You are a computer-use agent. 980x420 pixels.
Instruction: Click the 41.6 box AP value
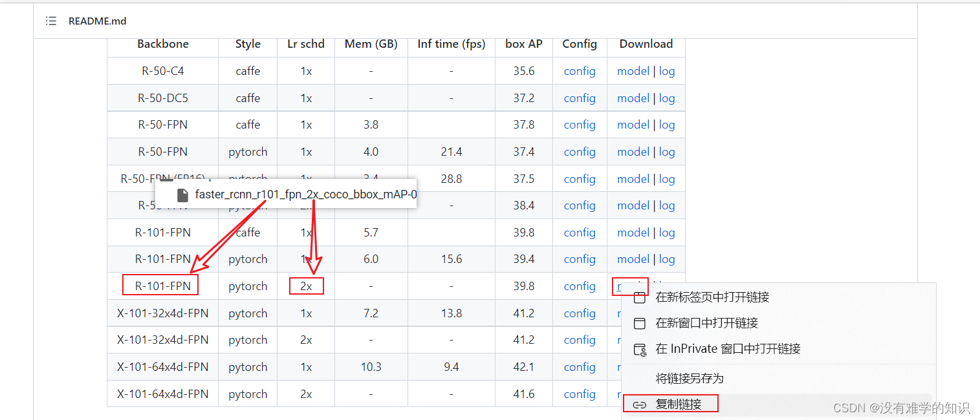pyautogui.click(x=524, y=394)
